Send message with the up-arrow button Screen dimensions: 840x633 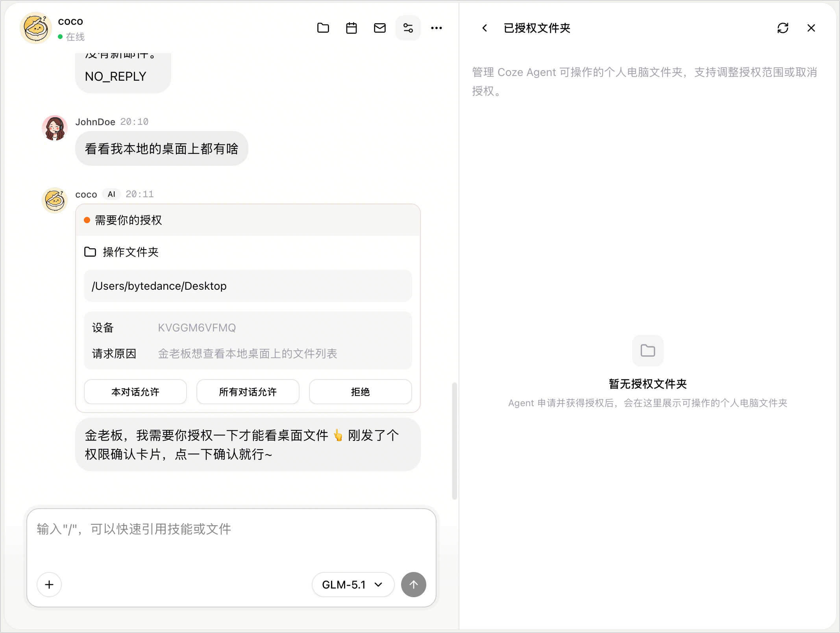[413, 585]
